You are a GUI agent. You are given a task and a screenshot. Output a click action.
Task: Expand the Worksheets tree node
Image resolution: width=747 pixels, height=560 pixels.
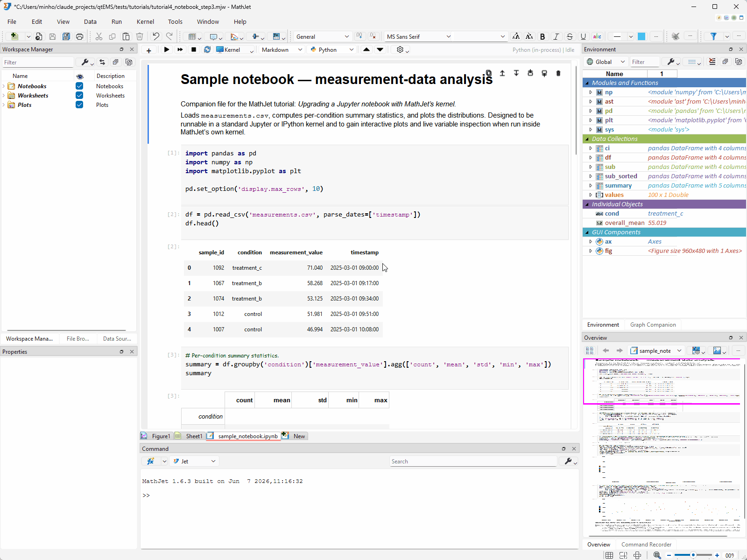(x=4, y=95)
